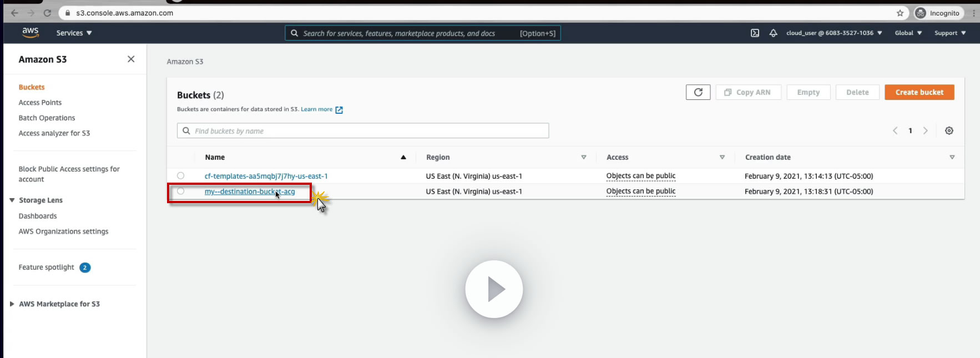The height and width of the screenshot is (358, 980).
Task: Reload the browser page
Action: (x=47, y=13)
